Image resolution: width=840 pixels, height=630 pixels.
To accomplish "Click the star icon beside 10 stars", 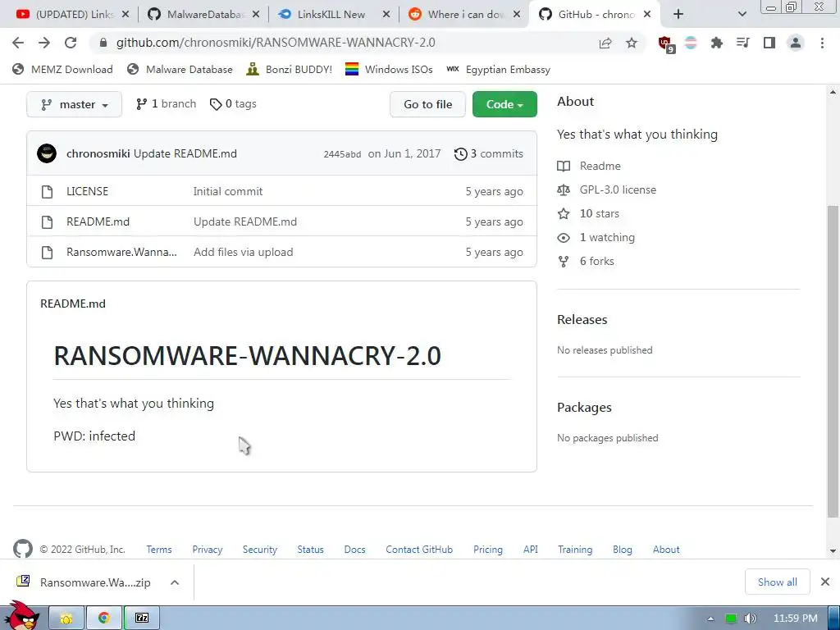I will [x=564, y=214].
